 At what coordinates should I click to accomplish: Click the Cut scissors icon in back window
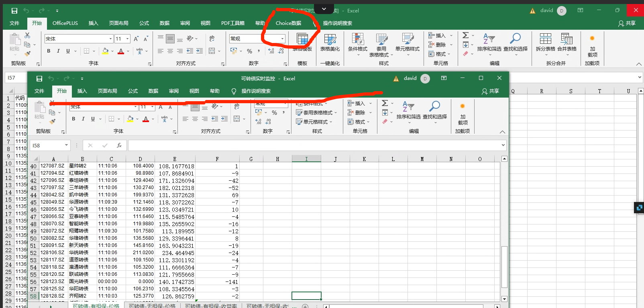[27, 36]
